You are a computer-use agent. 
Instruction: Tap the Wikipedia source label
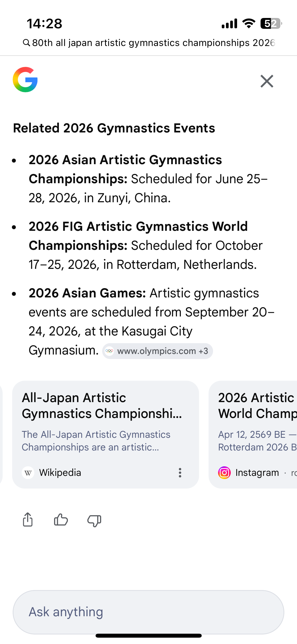click(60, 473)
